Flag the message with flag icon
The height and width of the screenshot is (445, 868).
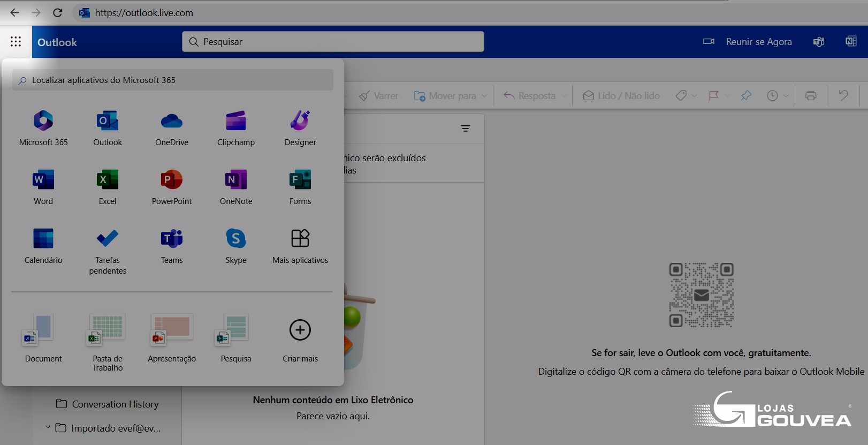(713, 96)
